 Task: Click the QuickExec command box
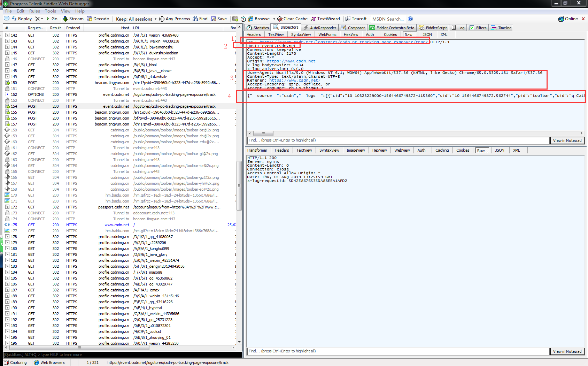(122, 354)
